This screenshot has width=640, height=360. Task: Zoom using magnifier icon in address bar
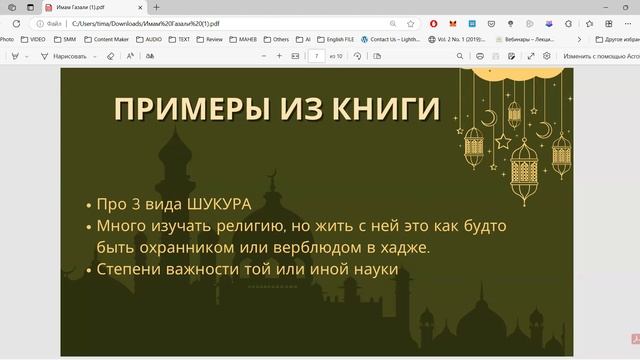pos(393,24)
